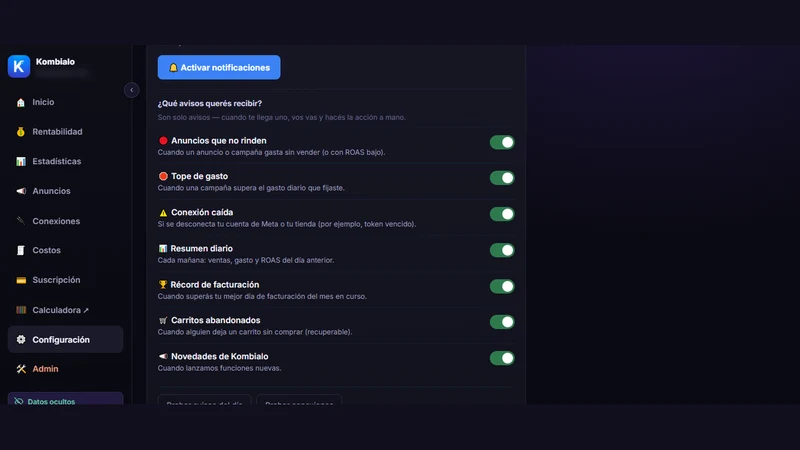Open the Inicio menu item

pyautogui.click(x=65, y=102)
